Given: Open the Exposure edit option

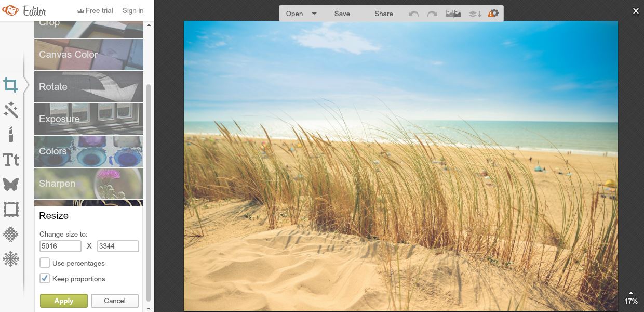Looking at the screenshot, I should [89, 119].
